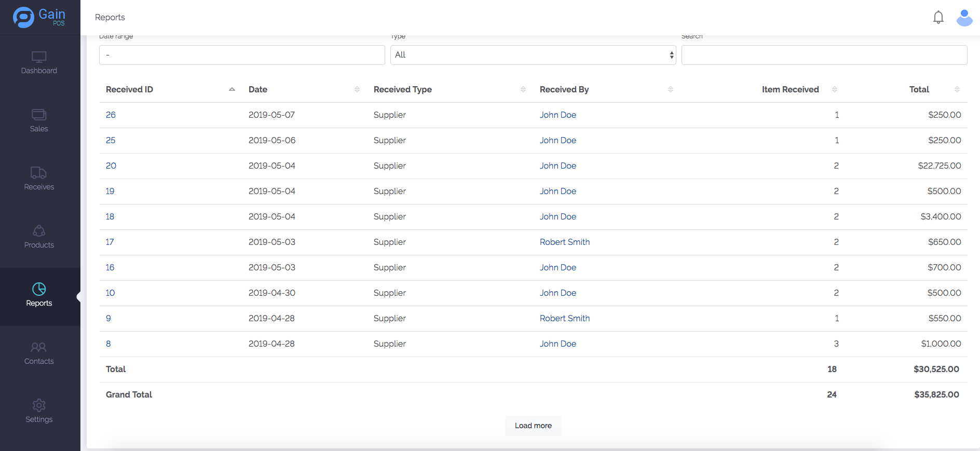Viewport: 980px width, 451px height.
Task: Click the Gain POS logo
Action: pos(39,17)
